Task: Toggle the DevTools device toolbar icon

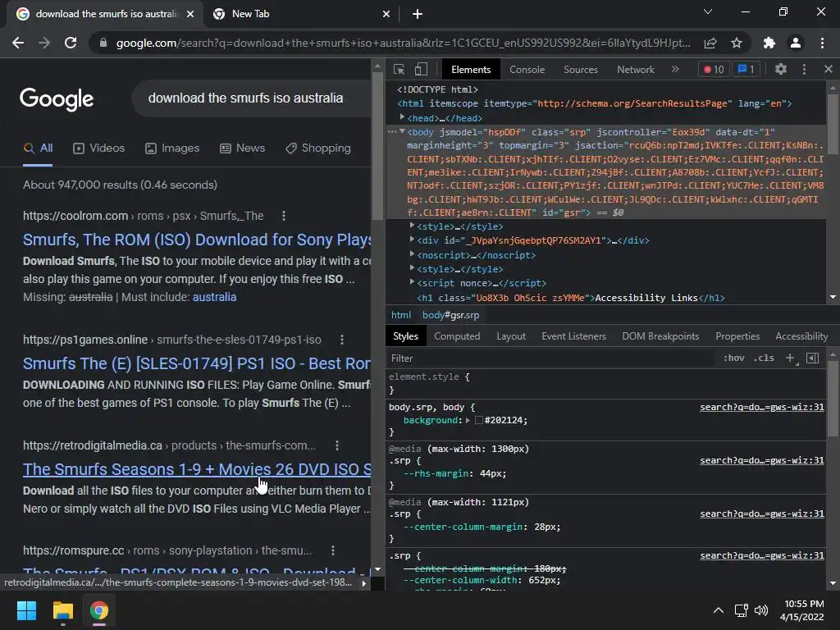Action: tap(421, 69)
